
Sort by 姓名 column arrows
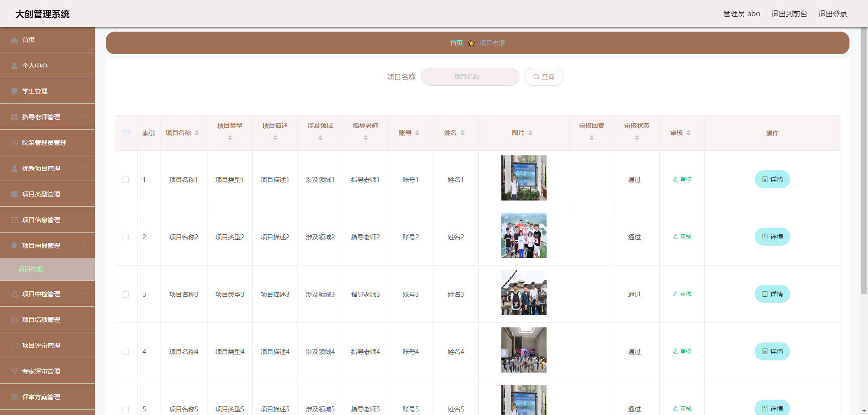click(x=462, y=133)
